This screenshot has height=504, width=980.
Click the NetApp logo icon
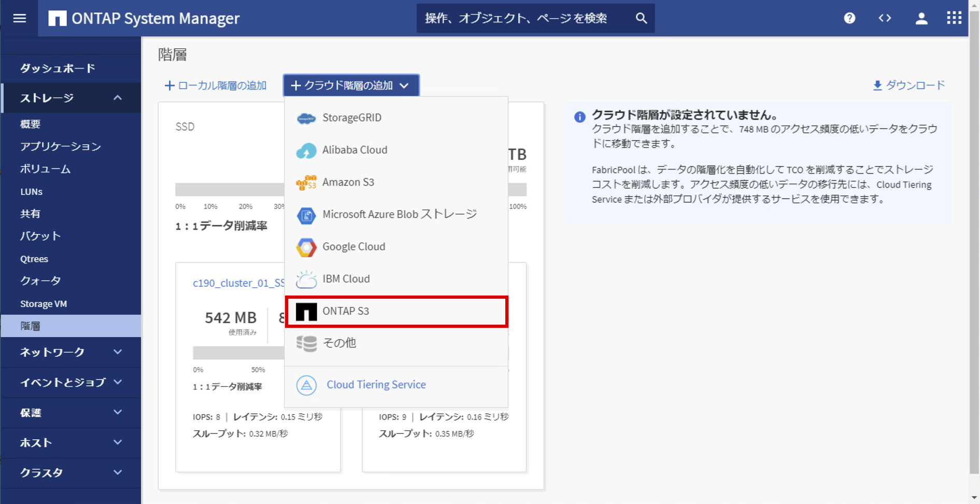(57, 18)
